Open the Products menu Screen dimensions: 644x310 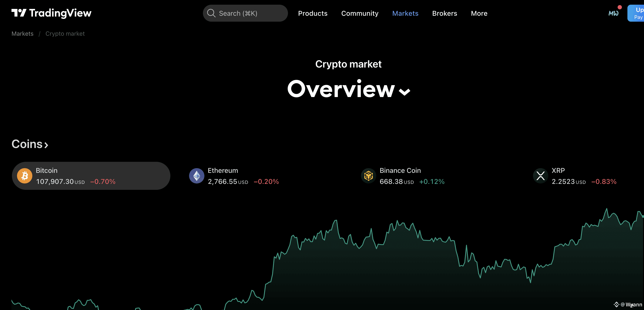[312, 13]
